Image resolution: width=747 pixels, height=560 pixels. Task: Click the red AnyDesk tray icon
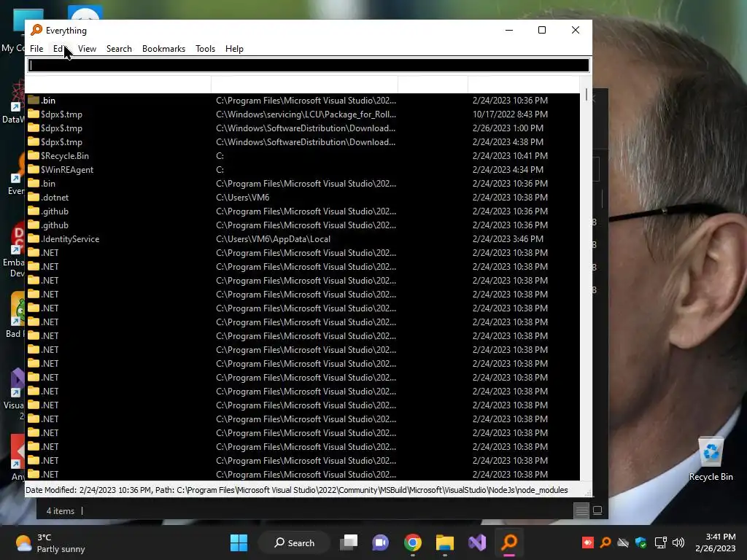pyautogui.click(x=588, y=542)
